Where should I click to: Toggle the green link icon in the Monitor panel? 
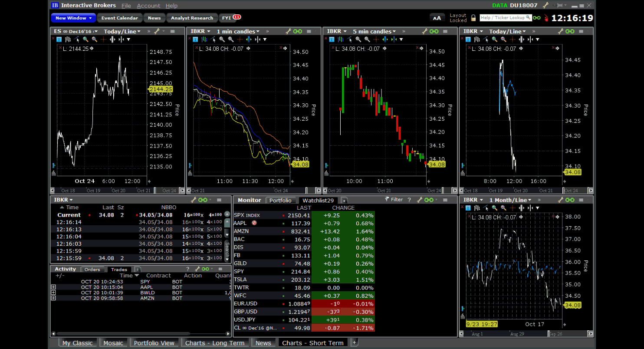coord(429,200)
